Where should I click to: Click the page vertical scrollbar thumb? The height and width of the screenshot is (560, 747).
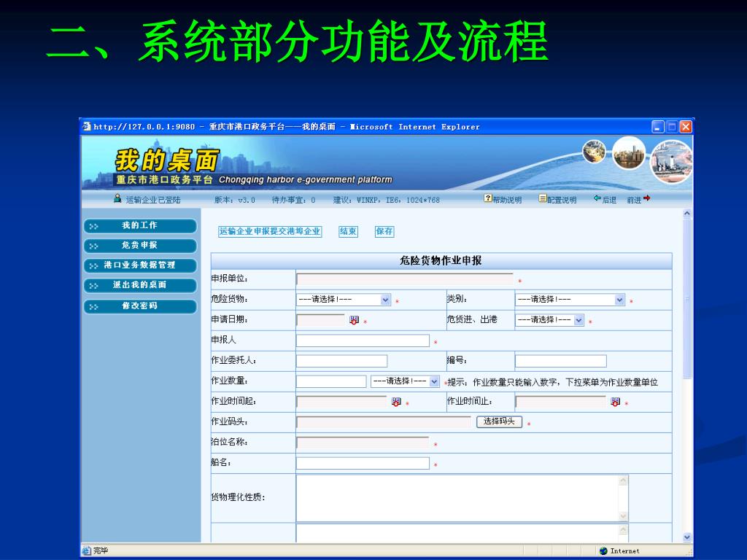pyautogui.click(x=687, y=299)
